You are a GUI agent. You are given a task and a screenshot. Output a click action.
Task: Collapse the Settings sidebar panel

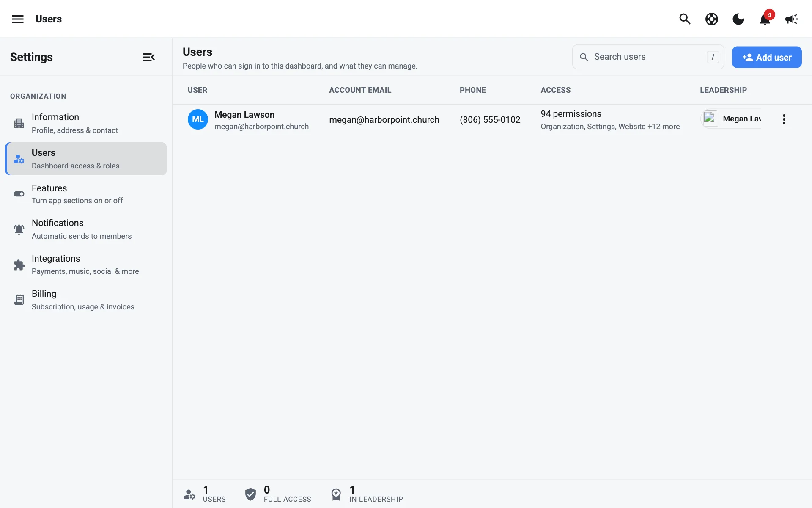pyautogui.click(x=149, y=57)
